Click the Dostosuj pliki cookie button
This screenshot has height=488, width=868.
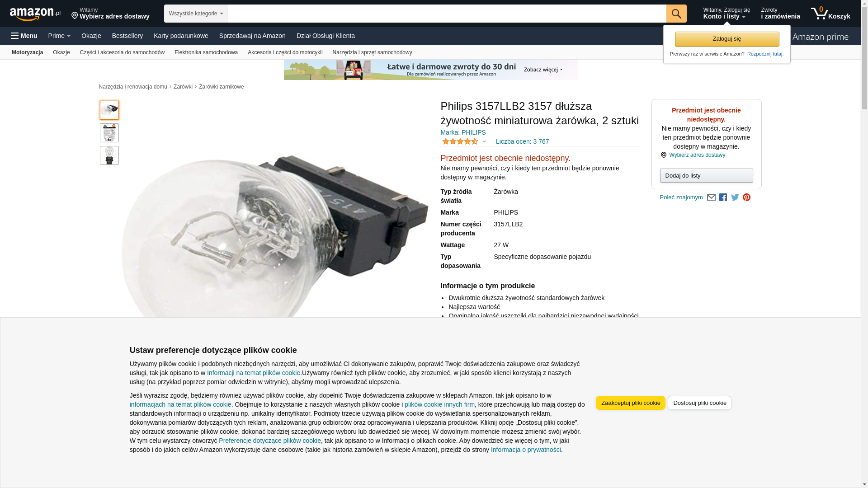tap(699, 403)
